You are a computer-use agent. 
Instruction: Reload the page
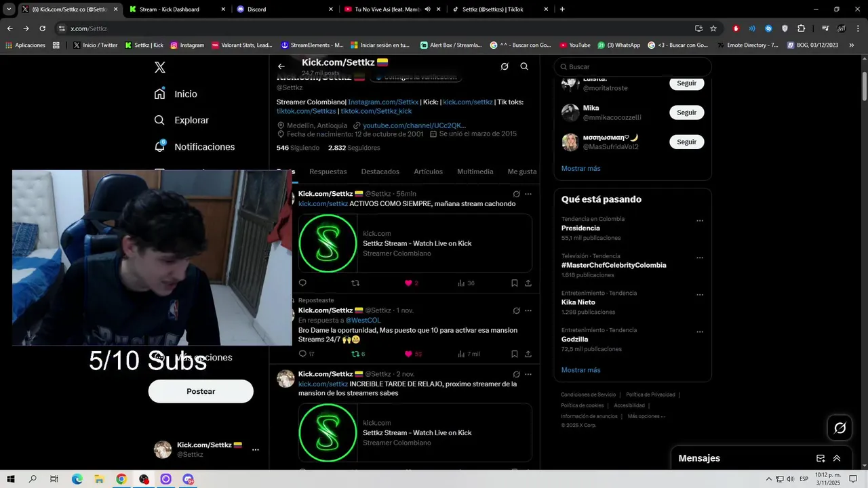coord(42,28)
